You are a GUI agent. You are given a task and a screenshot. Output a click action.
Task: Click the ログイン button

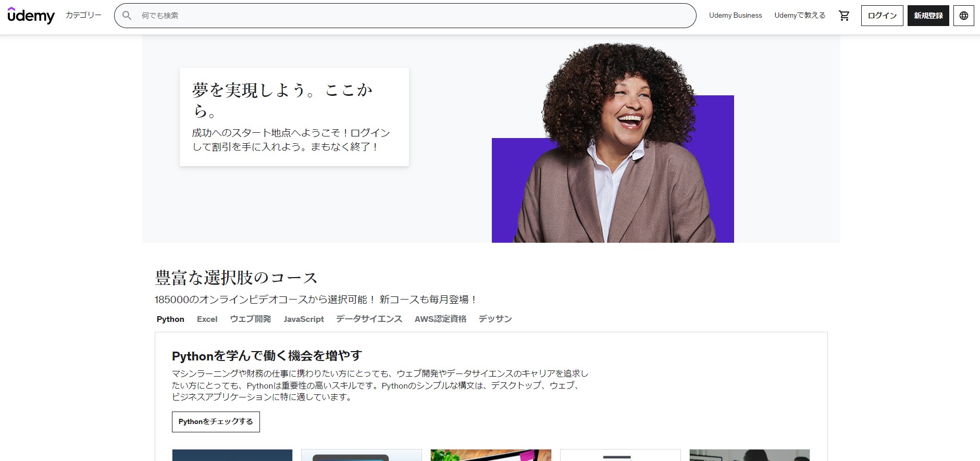(882, 16)
